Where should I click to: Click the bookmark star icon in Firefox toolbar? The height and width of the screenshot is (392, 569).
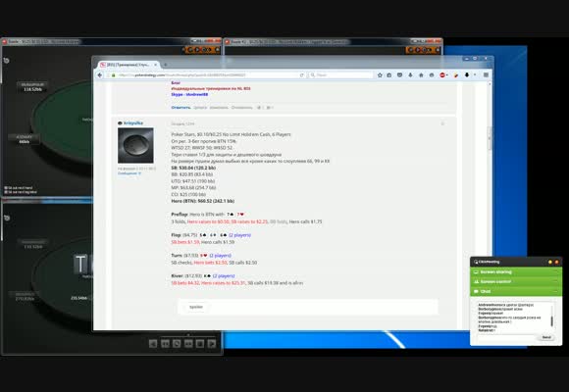click(380, 75)
